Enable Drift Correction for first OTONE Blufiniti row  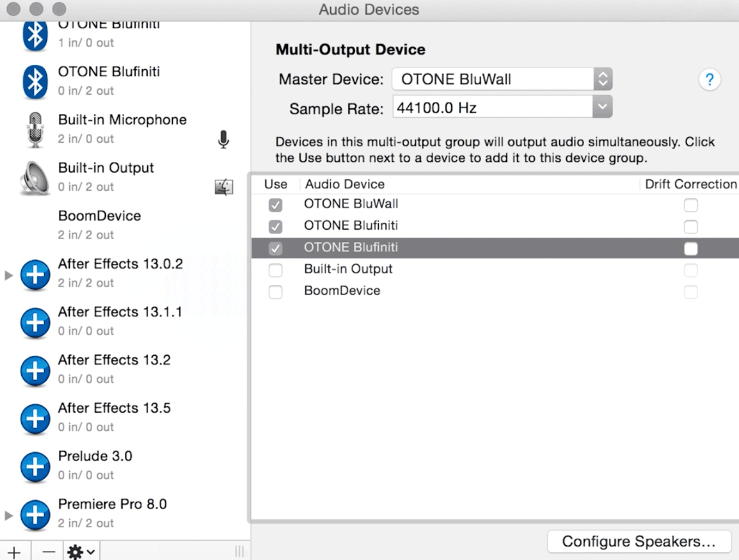[691, 227]
